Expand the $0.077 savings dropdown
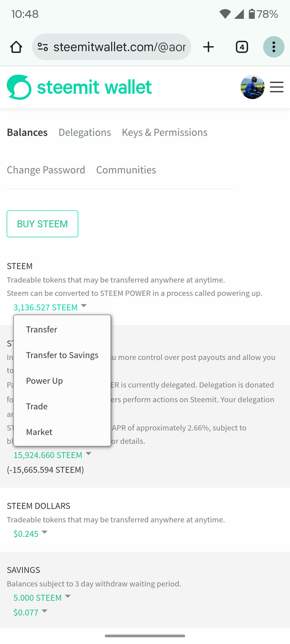The width and height of the screenshot is (290, 644). coord(30,612)
